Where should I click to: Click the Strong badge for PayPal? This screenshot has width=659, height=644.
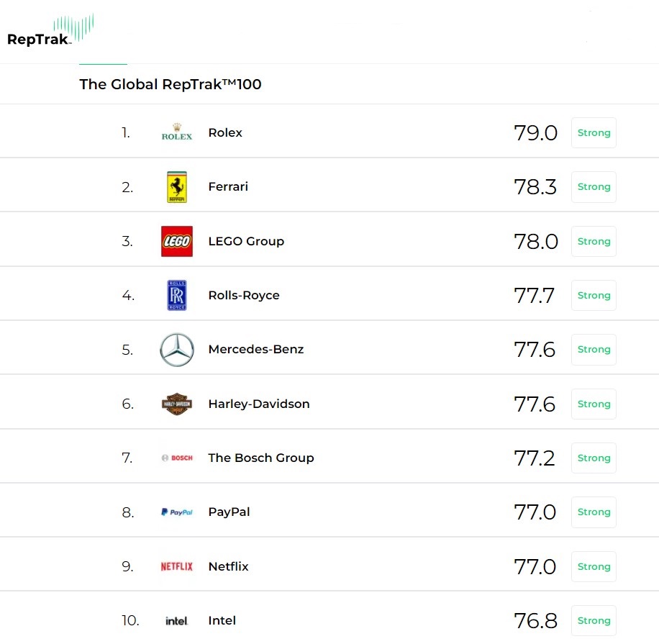(x=594, y=512)
